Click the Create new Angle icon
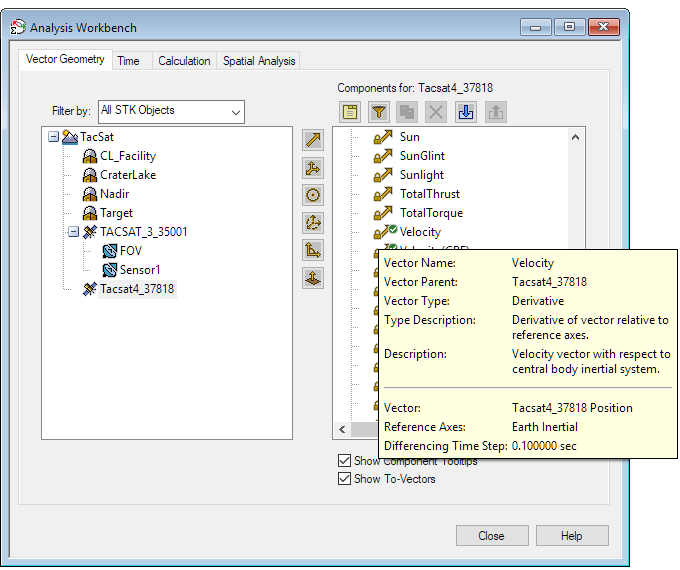The width and height of the screenshot is (680, 570). coord(313,250)
